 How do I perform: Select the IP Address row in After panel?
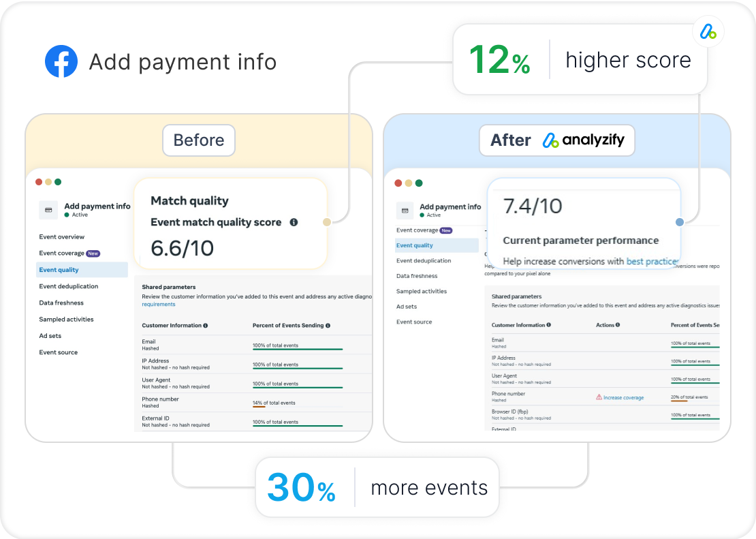[x=605, y=361]
